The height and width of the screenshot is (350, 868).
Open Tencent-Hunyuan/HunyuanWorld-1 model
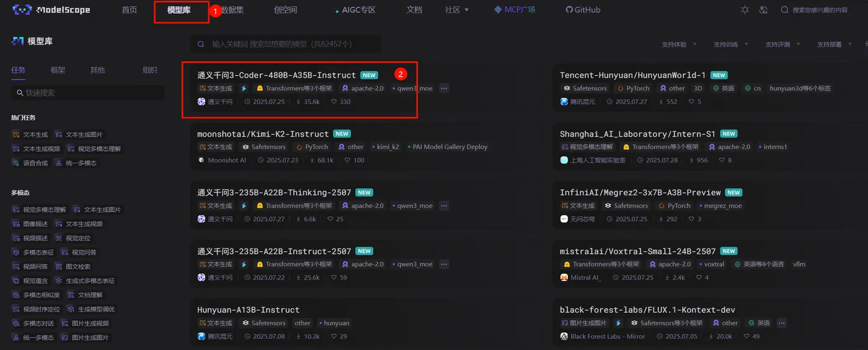coord(633,75)
